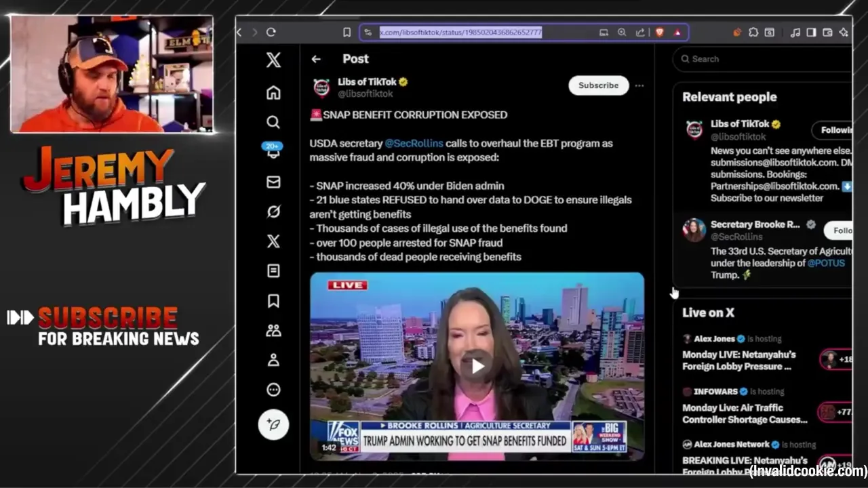Click the Relevant people heading

[x=730, y=97]
